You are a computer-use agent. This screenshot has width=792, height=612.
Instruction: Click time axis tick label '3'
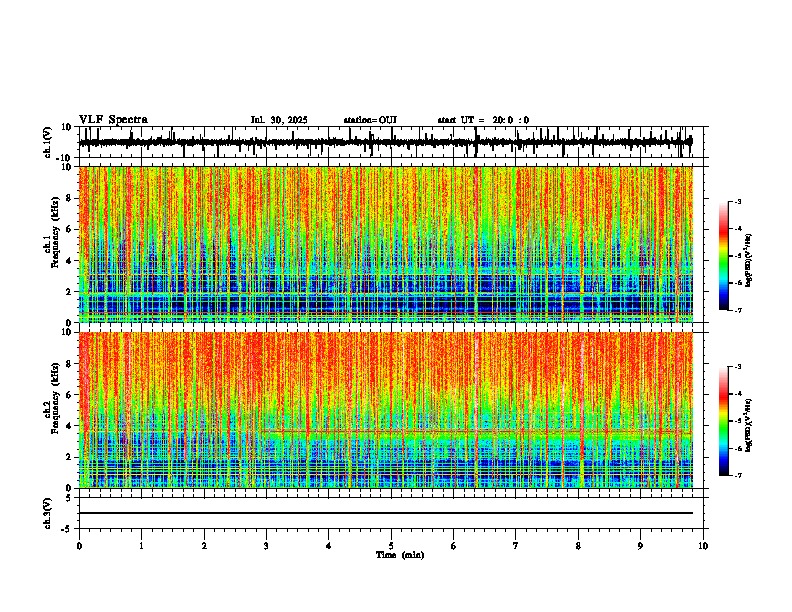[266, 546]
